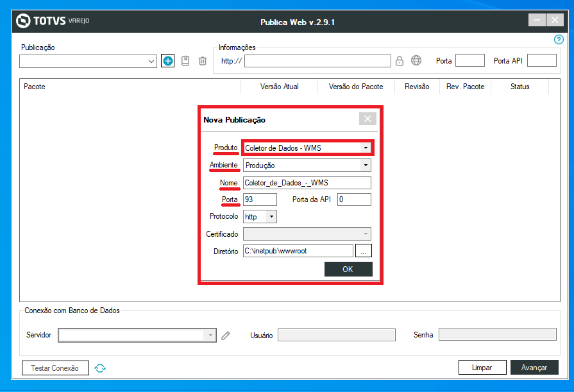Open the Servidor dropdown
The height and width of the screenshot is (392, 574).
point(210,335)
